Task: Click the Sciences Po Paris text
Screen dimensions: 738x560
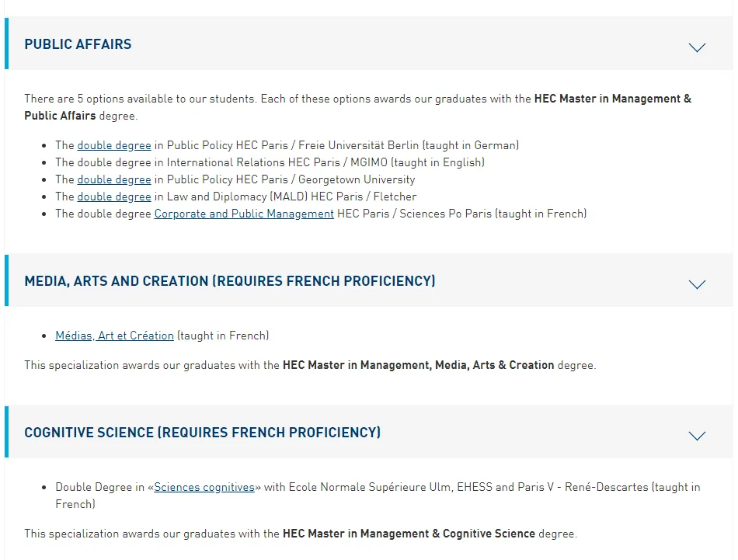Action: pos(445,214)
